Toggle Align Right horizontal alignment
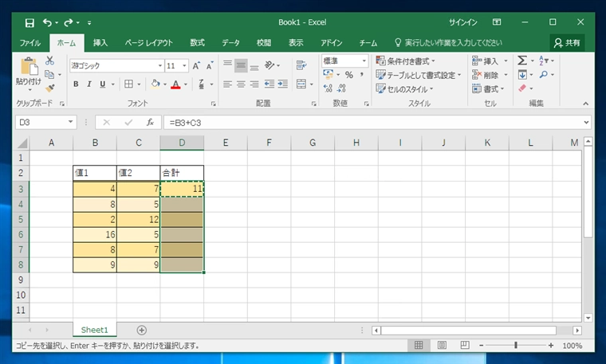 [254, 84]
